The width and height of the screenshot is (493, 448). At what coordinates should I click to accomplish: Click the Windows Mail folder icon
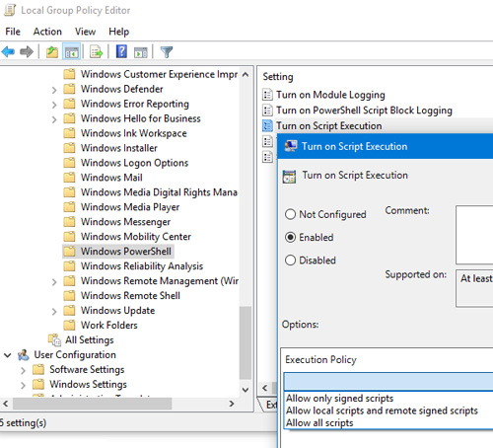click(69, 178)
